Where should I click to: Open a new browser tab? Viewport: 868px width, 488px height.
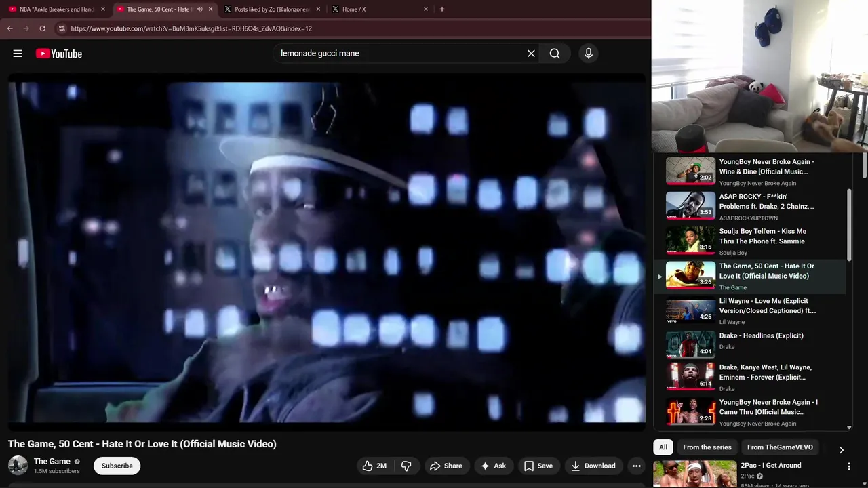(x=442, y=9)
